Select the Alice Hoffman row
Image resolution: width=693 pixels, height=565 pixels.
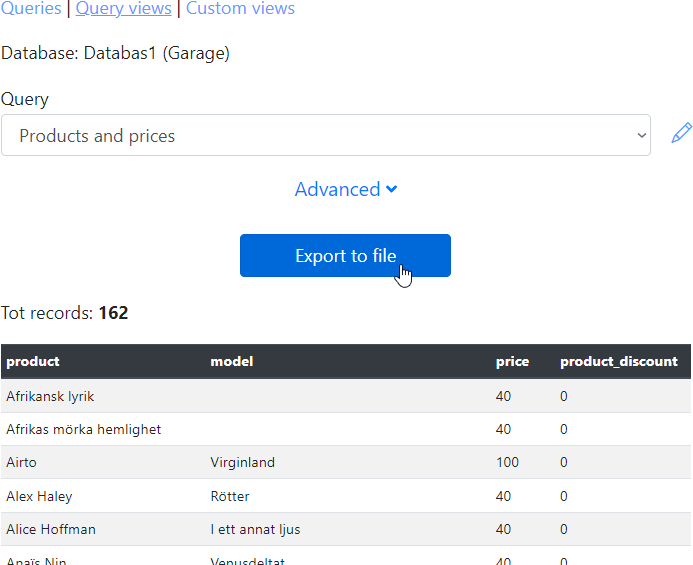tap(51, 529)
